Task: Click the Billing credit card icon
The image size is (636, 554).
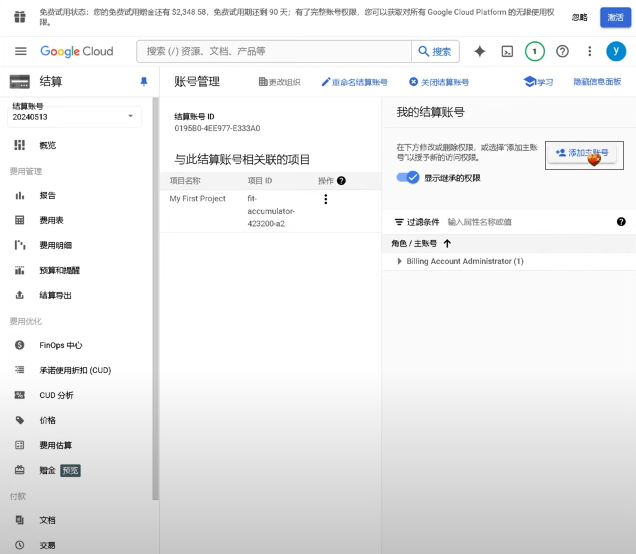Action: click(19, 82)
